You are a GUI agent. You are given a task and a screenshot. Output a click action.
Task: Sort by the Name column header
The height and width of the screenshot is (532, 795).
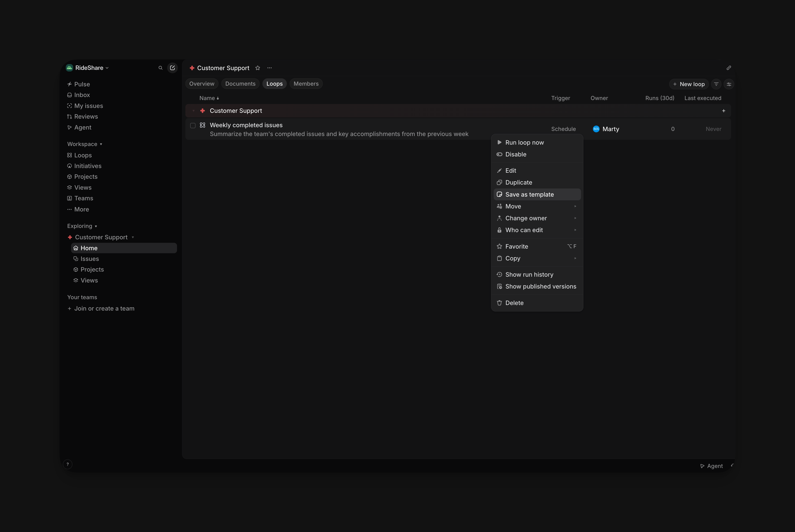(x=209, y=98)
